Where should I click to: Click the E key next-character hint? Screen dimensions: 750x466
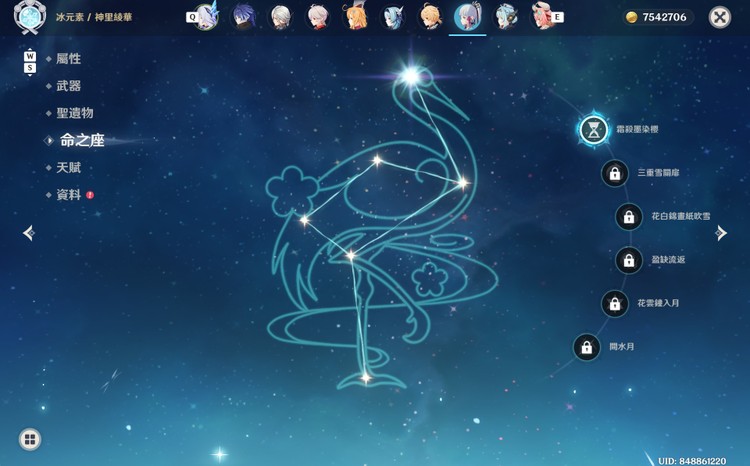(557, 17)
